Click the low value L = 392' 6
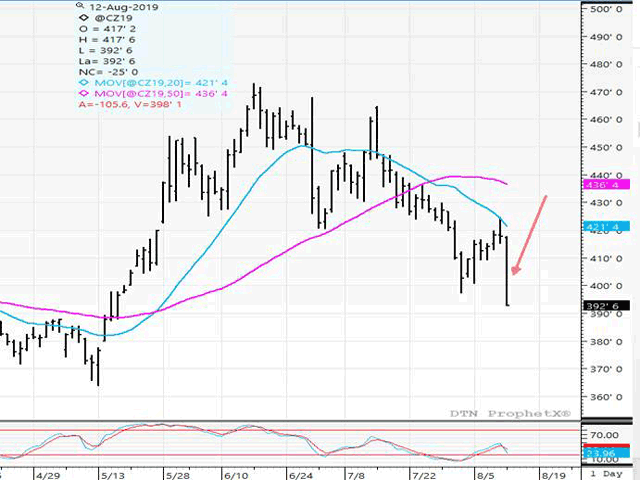Viewport: 640px width, 480px height. 107,50
